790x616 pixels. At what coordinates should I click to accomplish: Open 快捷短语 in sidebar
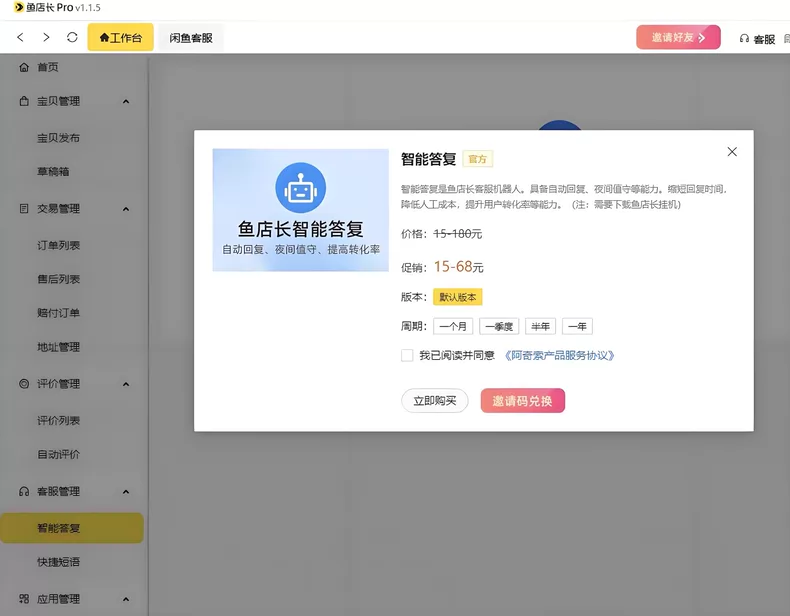tap(58, 562)
